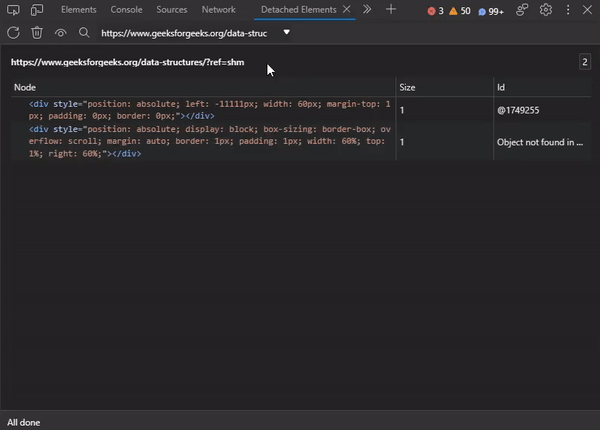Screen dimensions: 600x430
Task: Close the Detached Elements tab
Action: point(347,10)
